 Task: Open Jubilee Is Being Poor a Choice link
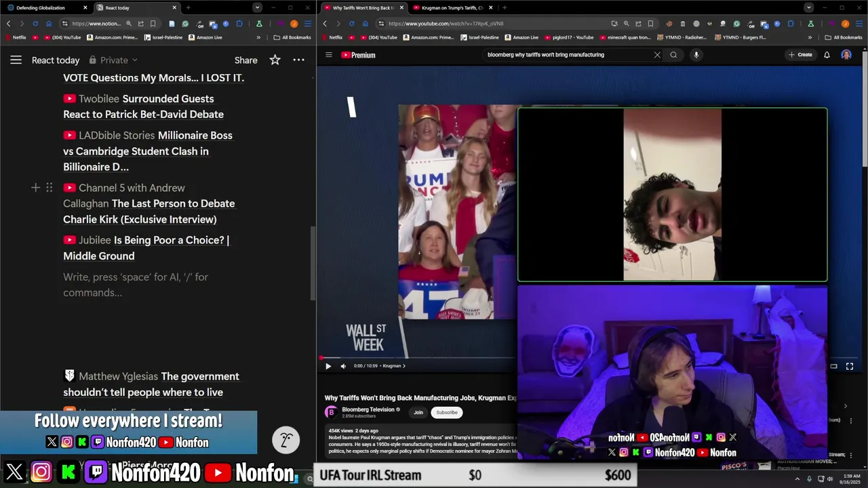tap(146, 248)
